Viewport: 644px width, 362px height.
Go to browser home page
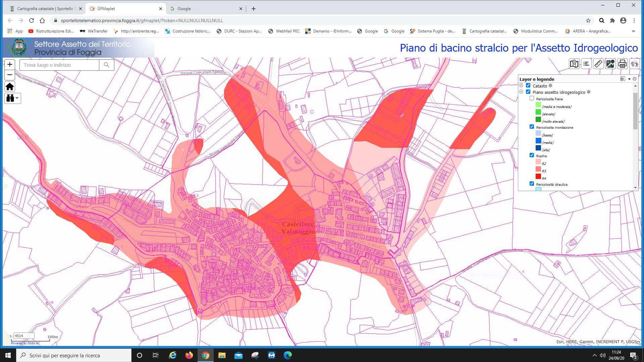[42, 20]
